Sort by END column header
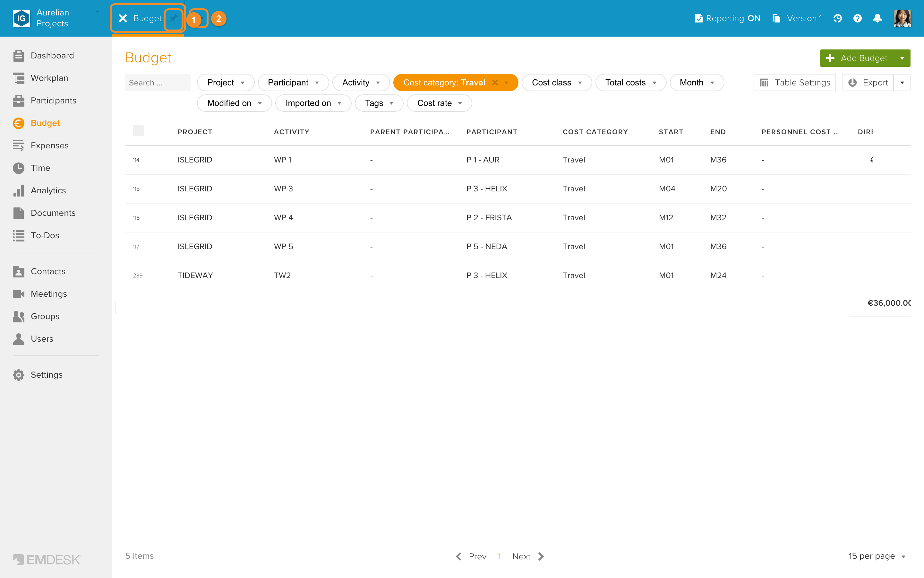Image resolution: width=924 pixels, height=578 pixels. pyautogui.click(x=718, y=132)
